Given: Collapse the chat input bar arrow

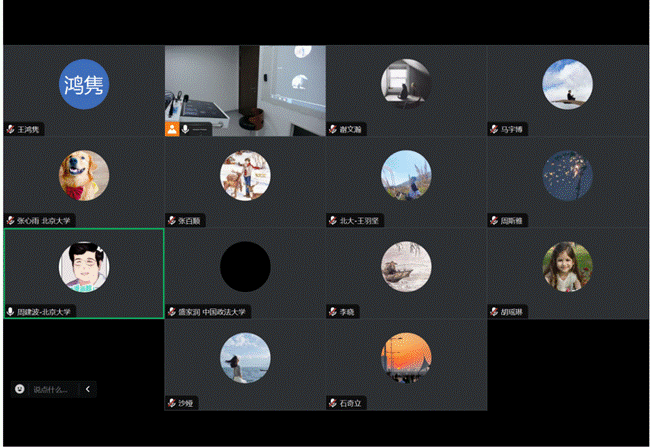Looking at the screenshot, I should click(88, 389).
